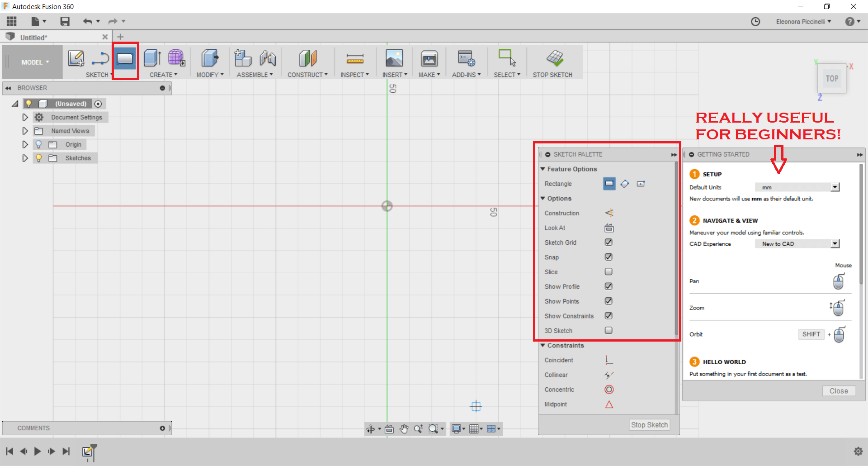Open the CONSTRUCT menu

coord(307,75)
